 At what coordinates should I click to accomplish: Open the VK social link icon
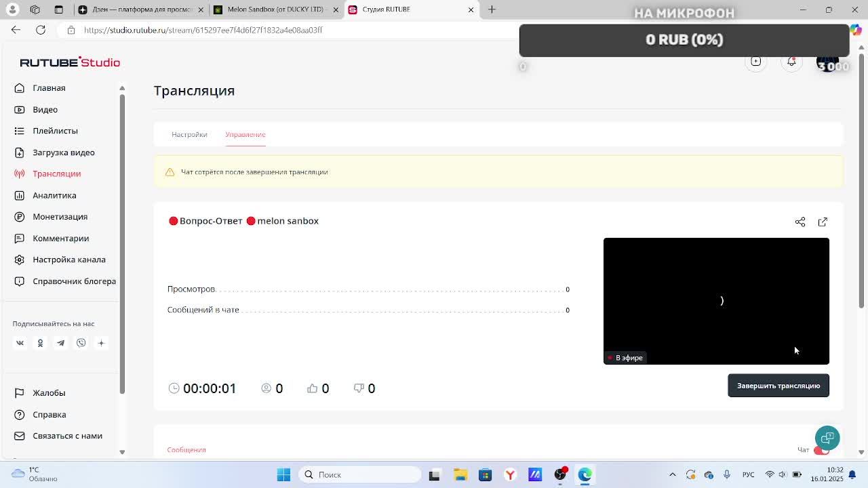(20, 343)
